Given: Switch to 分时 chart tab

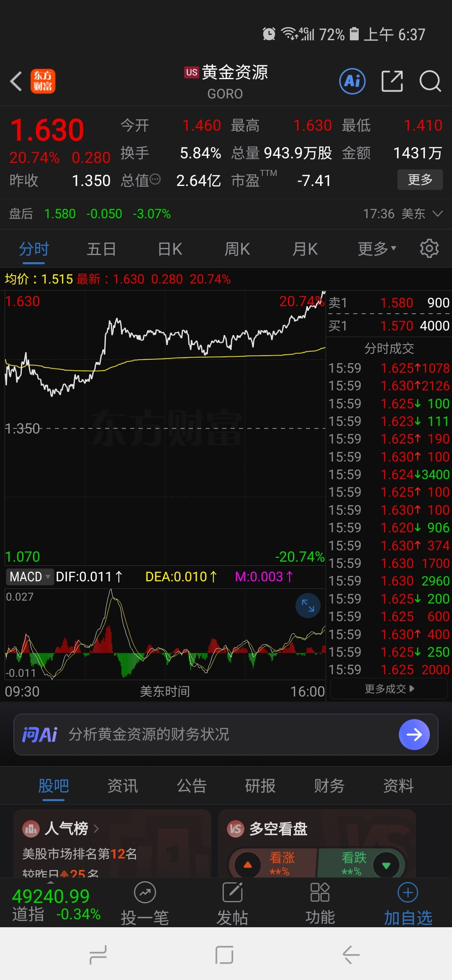Looking at the screenshot, I should [x=34, y=249].
